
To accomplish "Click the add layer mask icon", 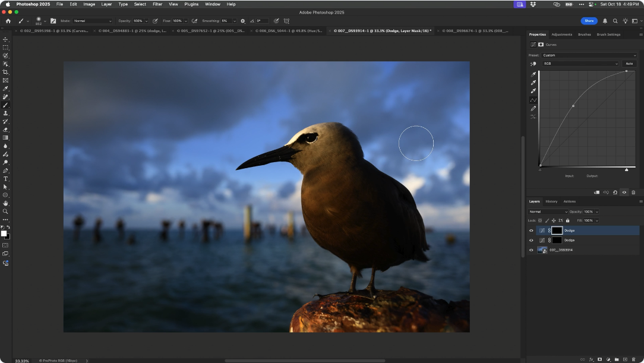I will (x=599, y=359).
